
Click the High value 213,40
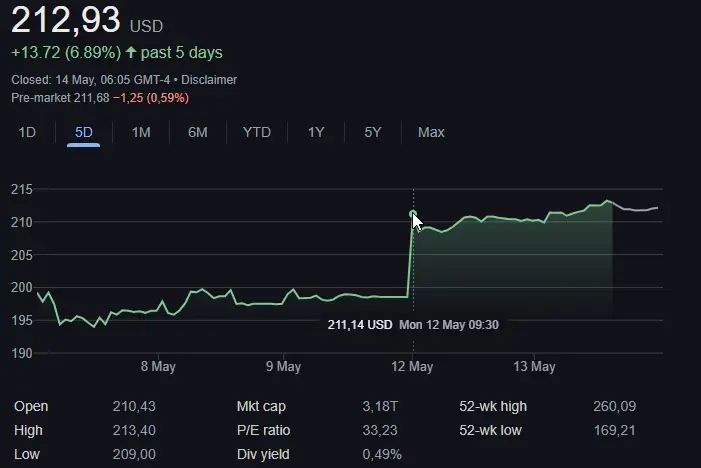134,430
